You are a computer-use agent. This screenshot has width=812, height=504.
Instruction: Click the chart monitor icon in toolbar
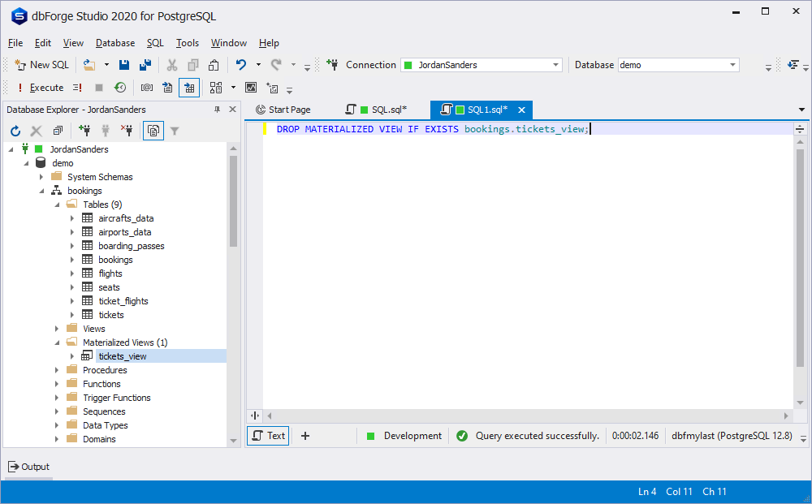point(251,88)
